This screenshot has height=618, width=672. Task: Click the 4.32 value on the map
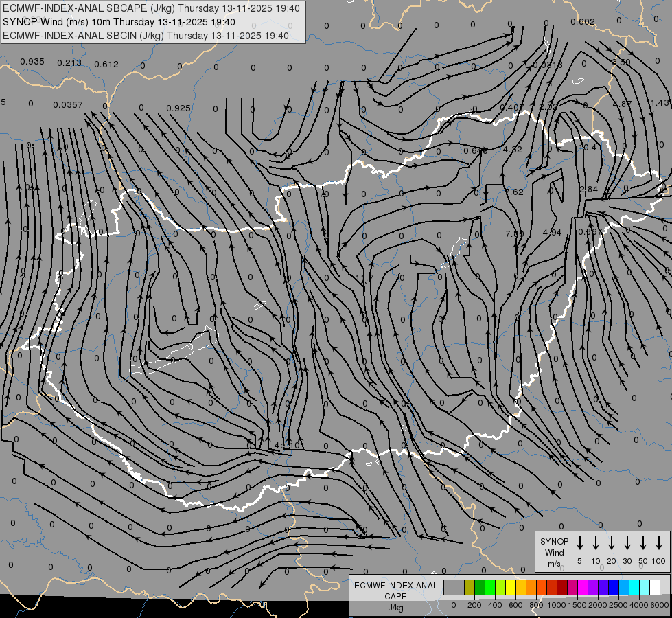pyautogui.click(x=513, y=149)
